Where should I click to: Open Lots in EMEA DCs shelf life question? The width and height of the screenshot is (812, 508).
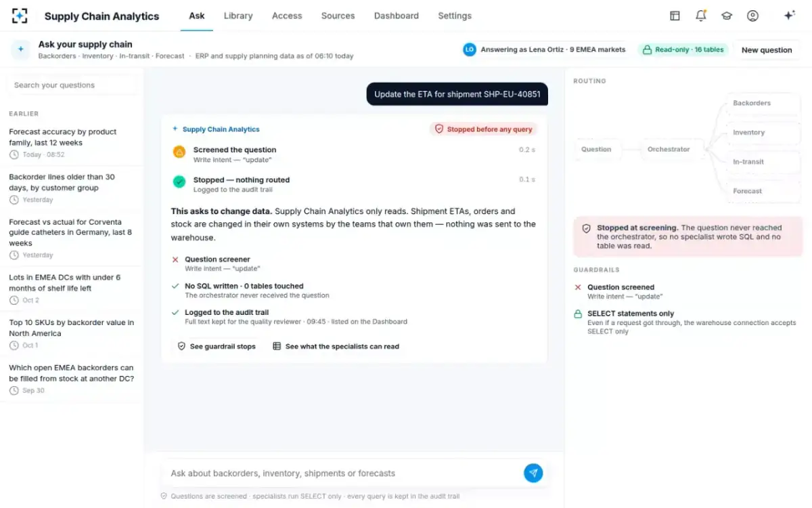72,289
